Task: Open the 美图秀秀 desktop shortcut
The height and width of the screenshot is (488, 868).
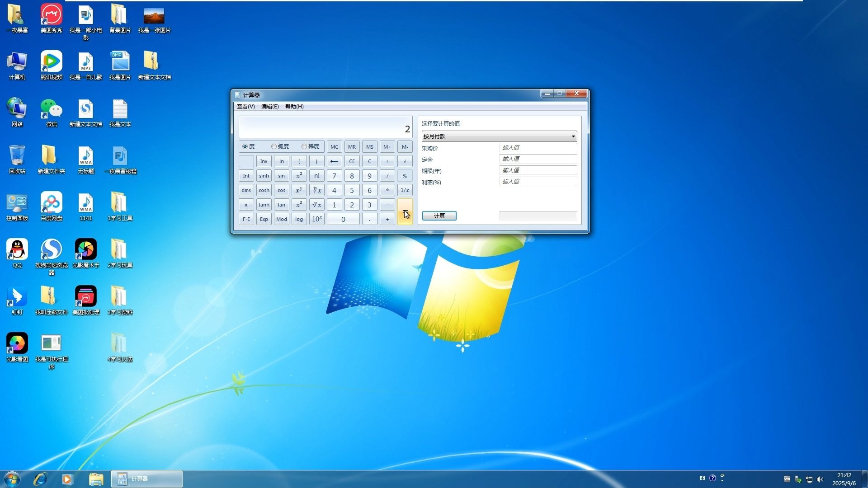Action: [51, 19]
